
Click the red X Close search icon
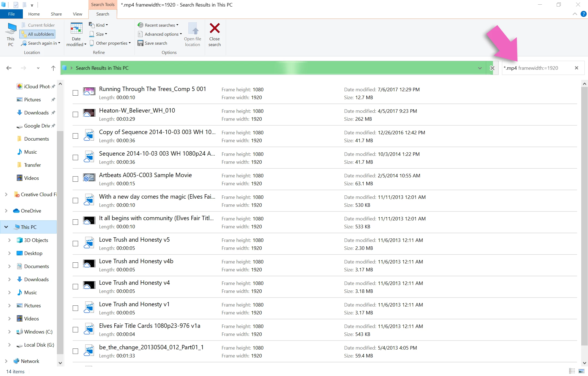(215, 28)
